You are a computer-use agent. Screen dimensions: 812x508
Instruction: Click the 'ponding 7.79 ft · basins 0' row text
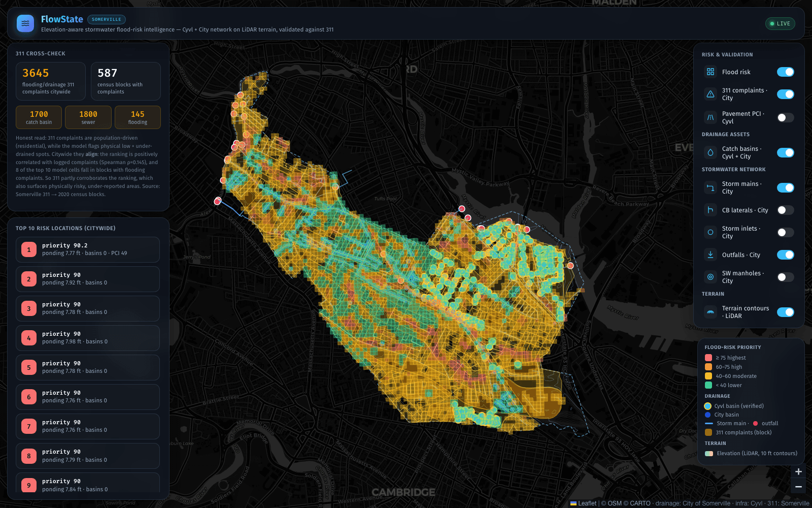click(x=75, y=460)
